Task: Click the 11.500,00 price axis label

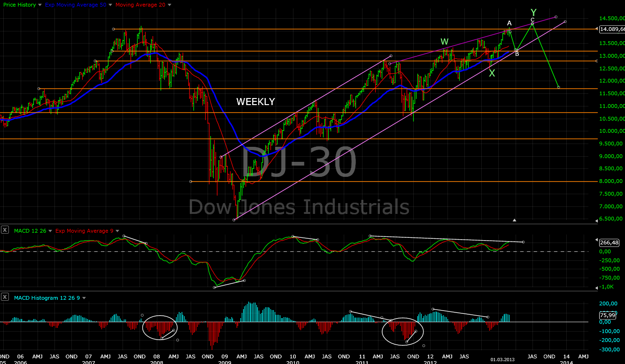Action: point(612,94)
